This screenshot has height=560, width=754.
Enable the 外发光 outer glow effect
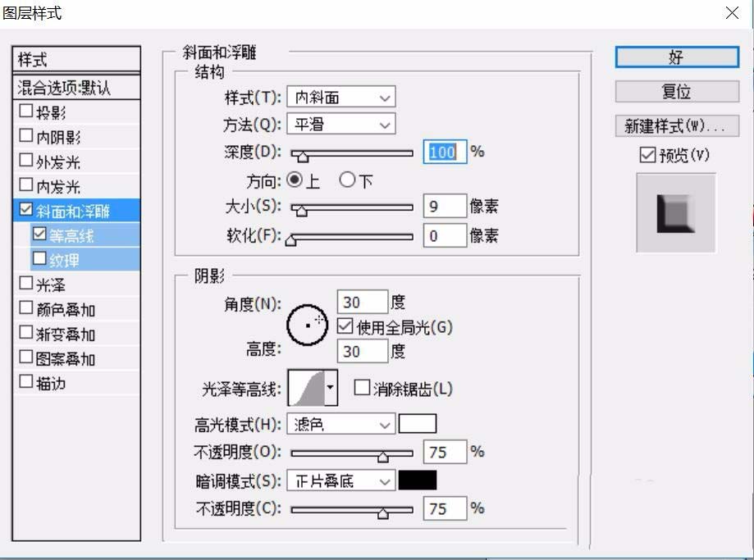click(x=25, y=161)
